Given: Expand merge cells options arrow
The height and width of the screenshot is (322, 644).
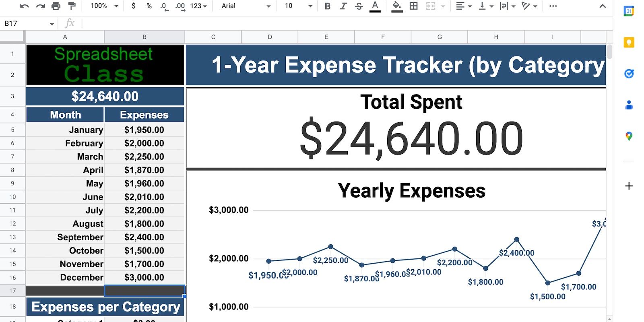Looking at the screenshot, I should [443, 6].
